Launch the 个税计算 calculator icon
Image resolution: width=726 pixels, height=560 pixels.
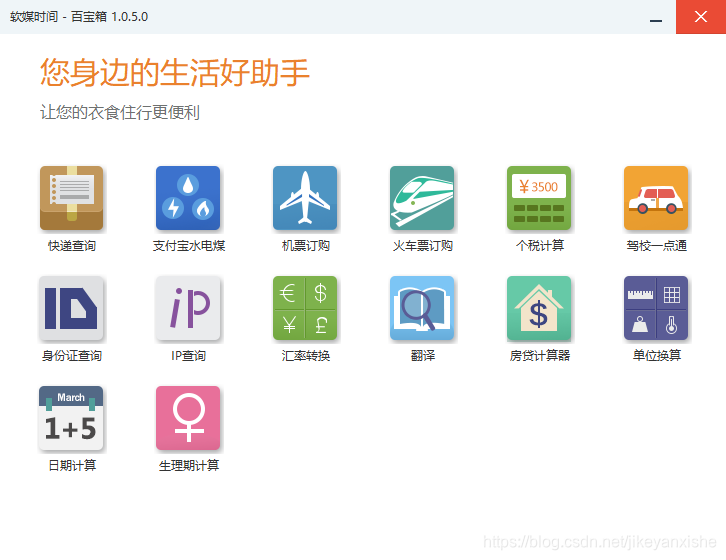point(539,198)
